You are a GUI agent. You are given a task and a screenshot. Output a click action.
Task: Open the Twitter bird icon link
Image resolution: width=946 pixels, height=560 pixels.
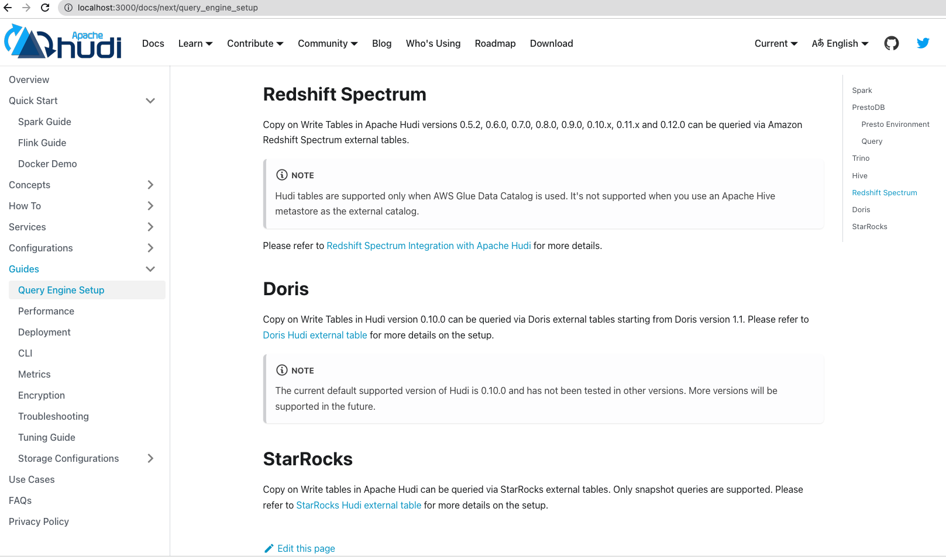click(x=923, y=43)
